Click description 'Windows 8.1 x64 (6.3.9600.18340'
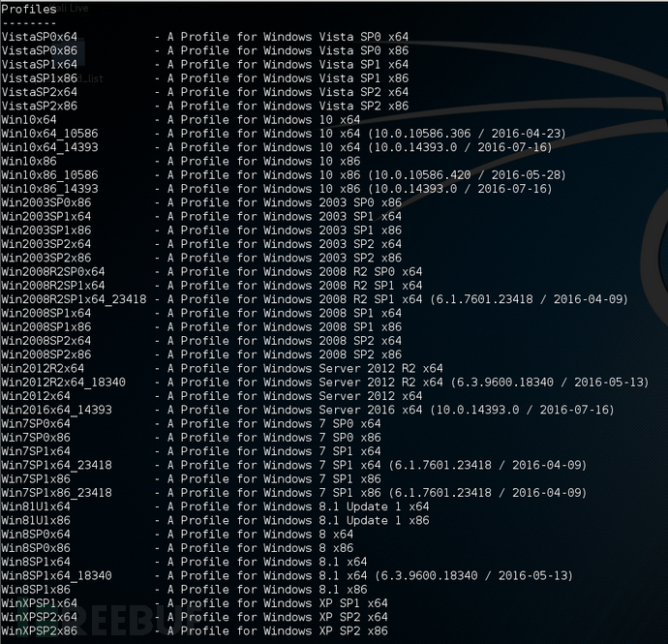 pos(371,576)
